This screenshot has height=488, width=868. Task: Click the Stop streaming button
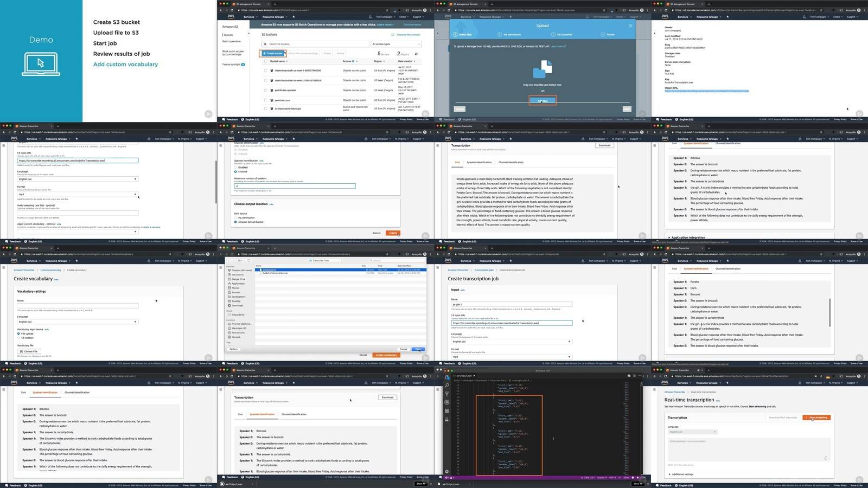[816, 418]
